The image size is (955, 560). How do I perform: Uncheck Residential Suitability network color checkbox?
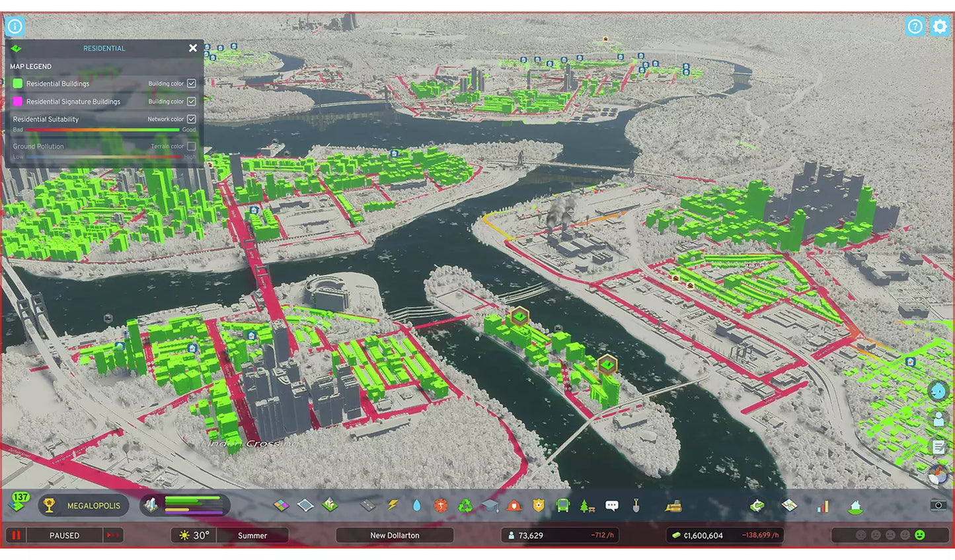[x=192, y=119]
